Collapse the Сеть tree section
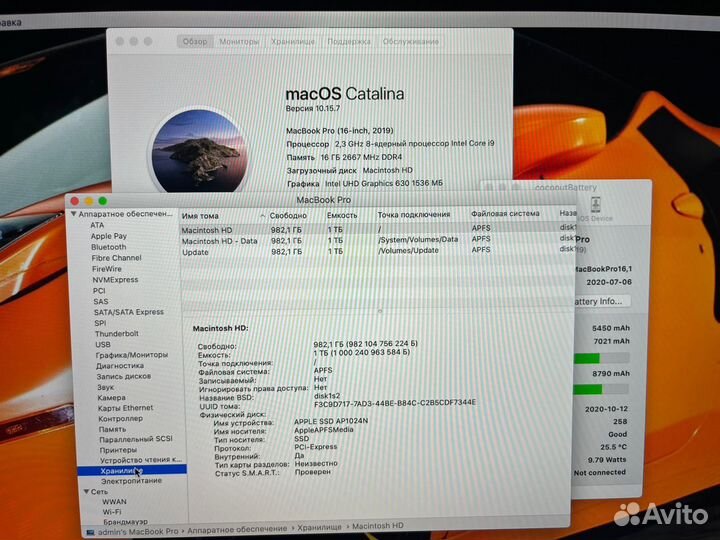Screen dimensions: 720x540 (x=86, y=491)
